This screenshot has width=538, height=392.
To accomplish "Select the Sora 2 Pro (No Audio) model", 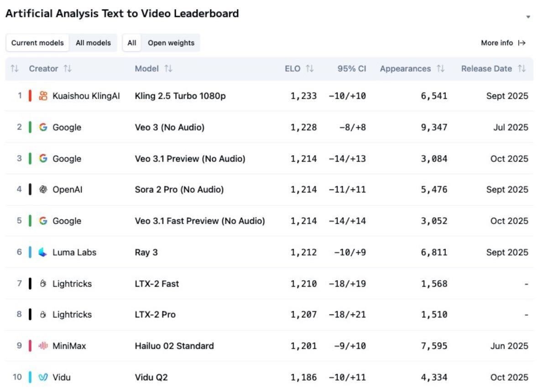I will (x=179, y=189).
